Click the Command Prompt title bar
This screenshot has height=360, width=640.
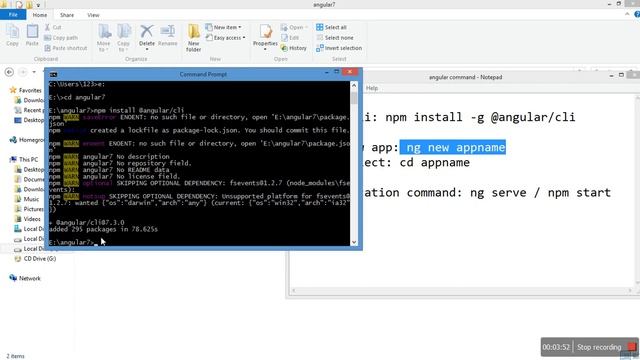pyautogui.click(x=203, y=74)
